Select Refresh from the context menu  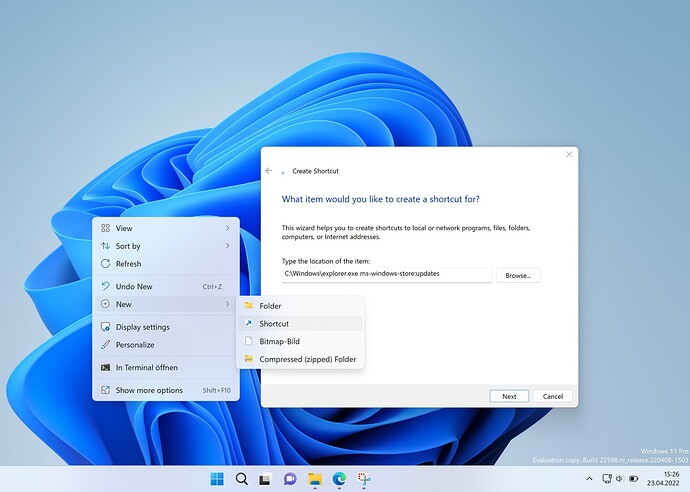click(x=128, y=264)
